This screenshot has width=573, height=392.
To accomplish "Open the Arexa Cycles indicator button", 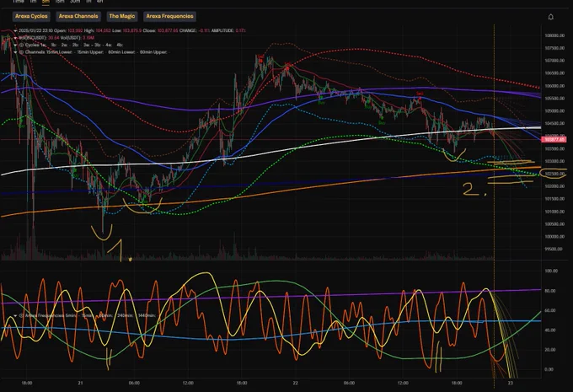I will tap(31, 16).
